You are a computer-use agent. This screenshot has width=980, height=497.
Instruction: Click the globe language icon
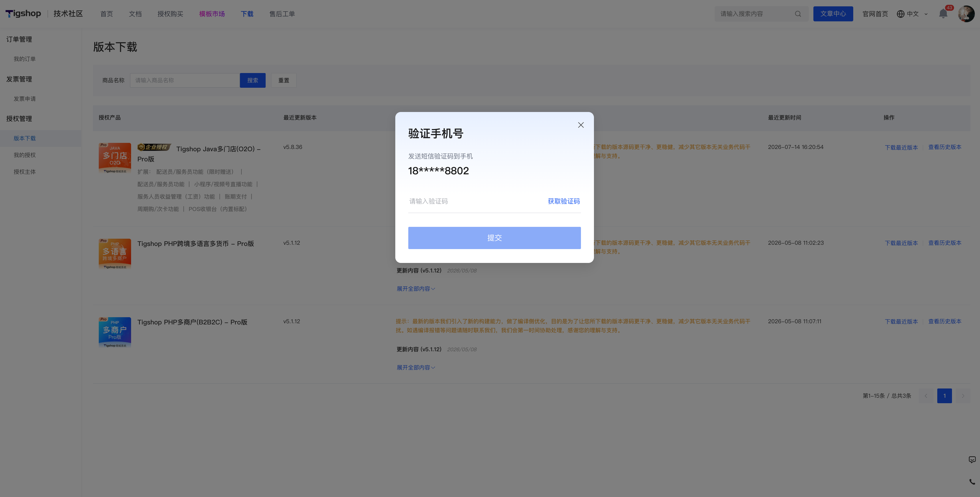901,14
